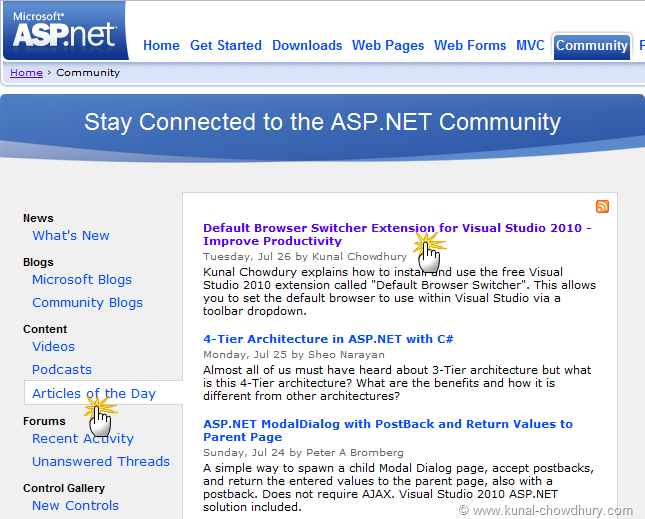Image resolution: width=645 pixels, height=519 pixels.
Task: Open the Podcasts sidebar link
Action: pyautogui.click(x=62, y=370)
